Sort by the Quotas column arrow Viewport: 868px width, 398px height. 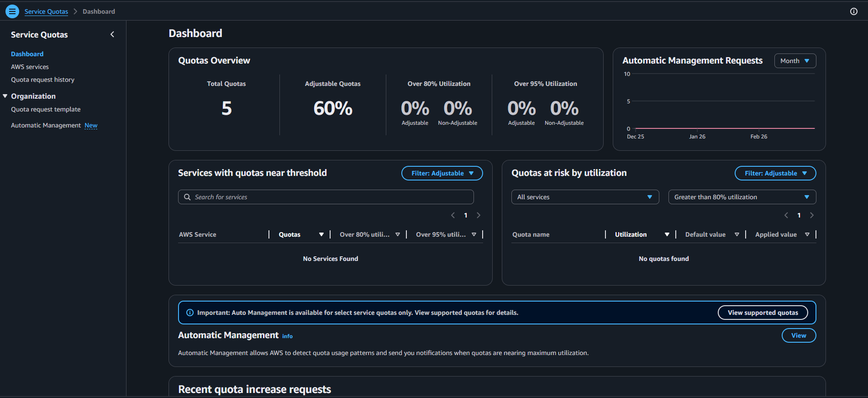coord(321,234)
